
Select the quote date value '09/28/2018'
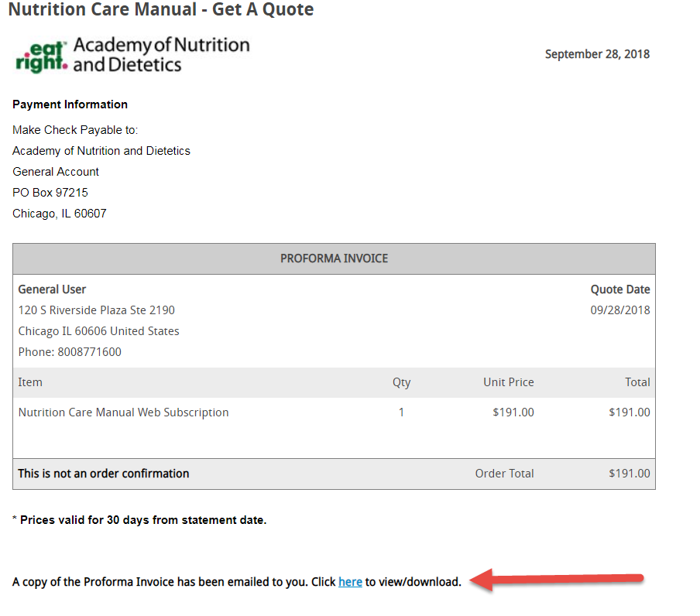click(620, 310)
